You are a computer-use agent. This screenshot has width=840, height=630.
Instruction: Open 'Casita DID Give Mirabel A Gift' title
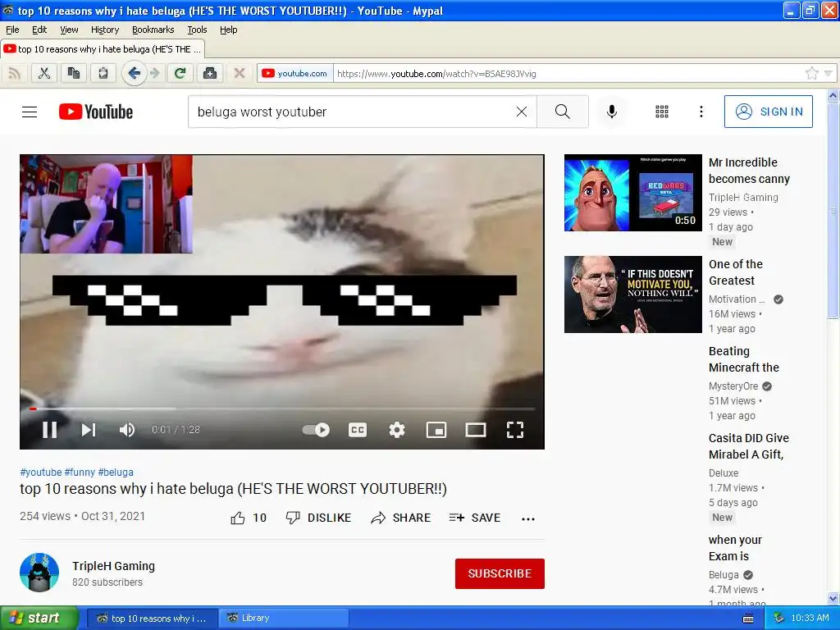coord(748,446)
